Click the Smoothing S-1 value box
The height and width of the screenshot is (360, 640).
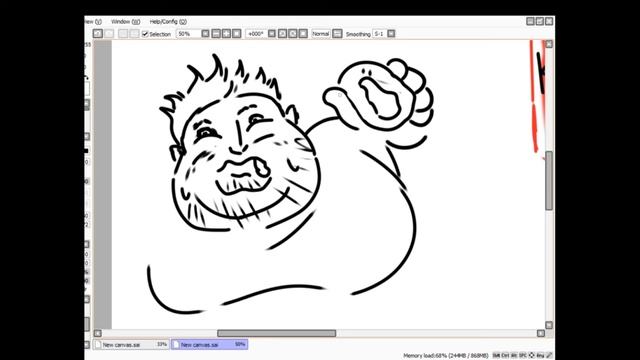(379, 34)
